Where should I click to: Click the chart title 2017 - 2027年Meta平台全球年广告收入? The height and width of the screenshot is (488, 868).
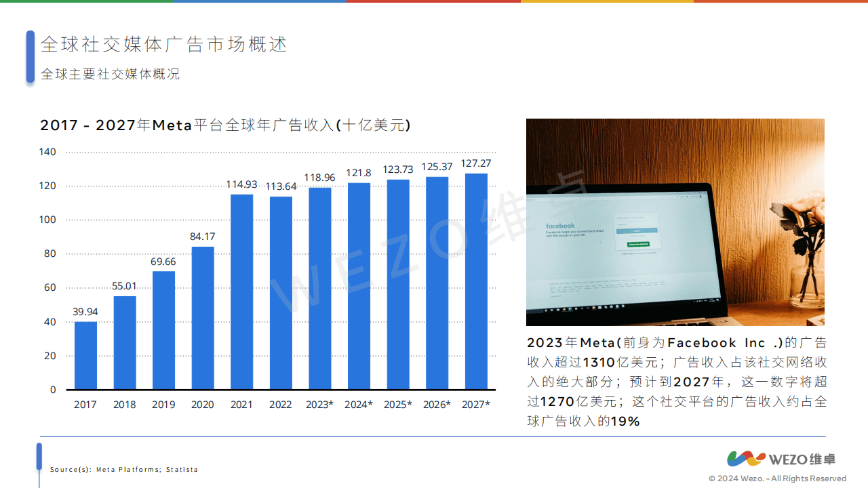coord(225,125)
